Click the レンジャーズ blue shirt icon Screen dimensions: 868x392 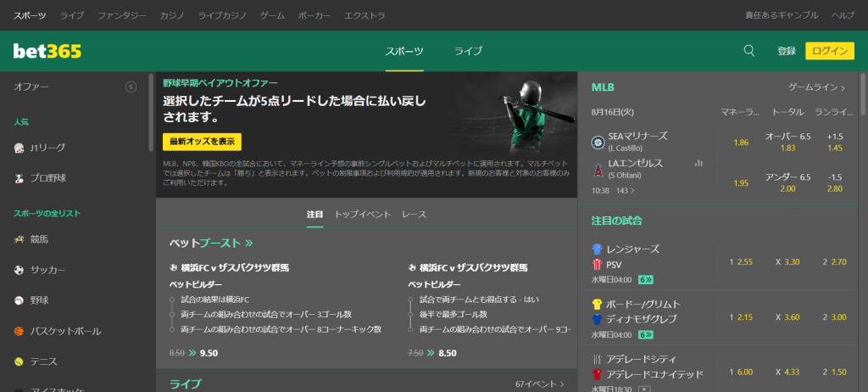tap(597, 249)
